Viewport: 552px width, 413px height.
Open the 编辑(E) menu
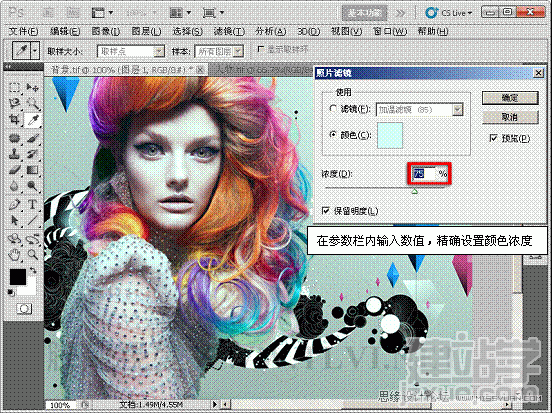pyautogui.click(x=65, y=31)
